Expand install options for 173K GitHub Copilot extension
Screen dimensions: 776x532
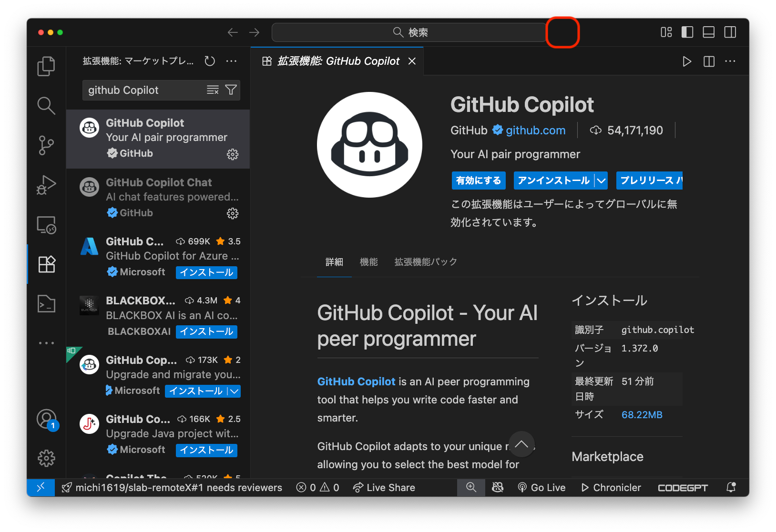[x=234, y=391]
